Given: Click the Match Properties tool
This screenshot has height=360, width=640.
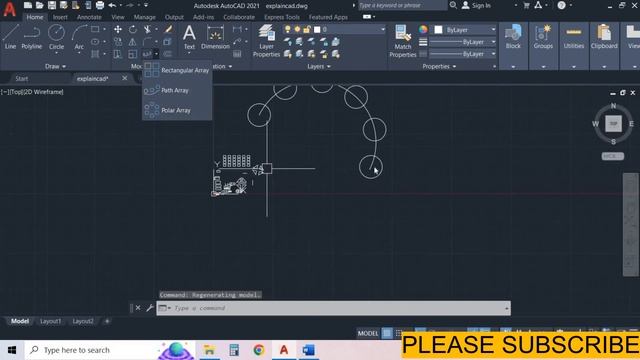Looking at the screenshot, I should pos(402,41).
